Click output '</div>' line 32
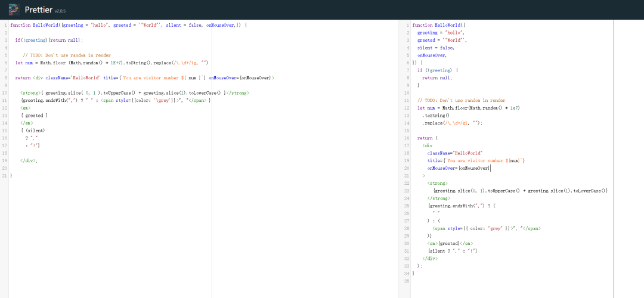The height and width of the screenshot is (298, 644). point(430,258)
